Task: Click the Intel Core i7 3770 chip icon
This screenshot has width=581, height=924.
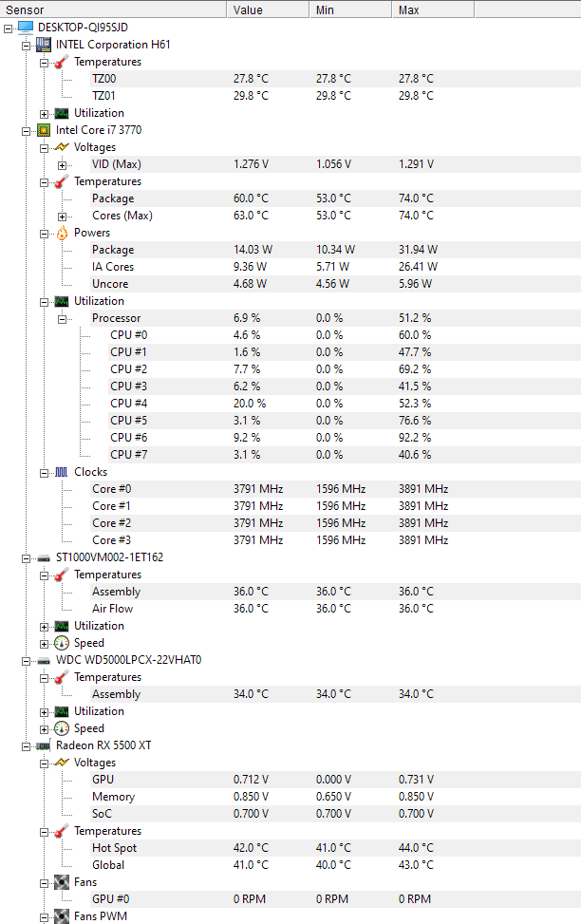Action: 44,130
